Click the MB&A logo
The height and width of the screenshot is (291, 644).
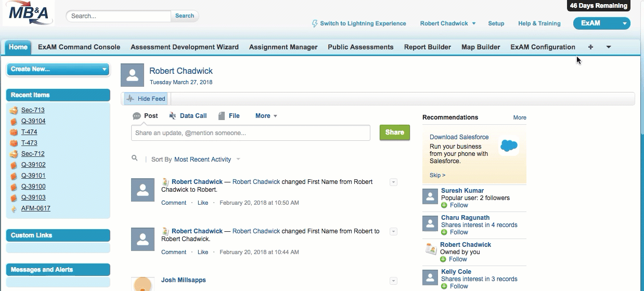click(29, 14)
